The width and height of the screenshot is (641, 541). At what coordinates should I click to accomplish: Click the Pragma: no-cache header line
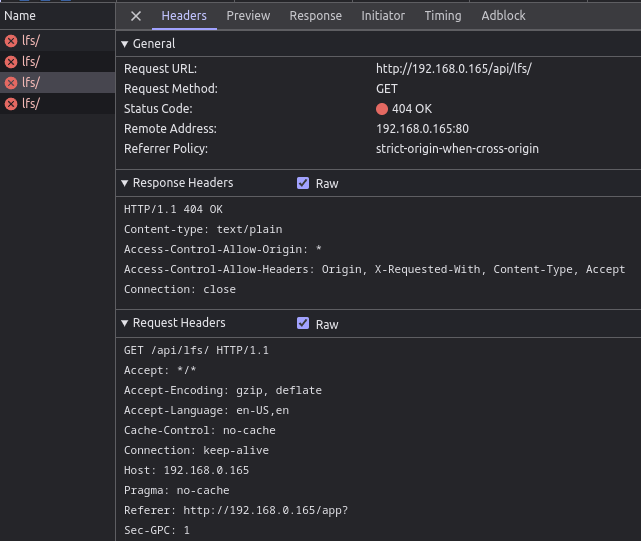[177, 490]
